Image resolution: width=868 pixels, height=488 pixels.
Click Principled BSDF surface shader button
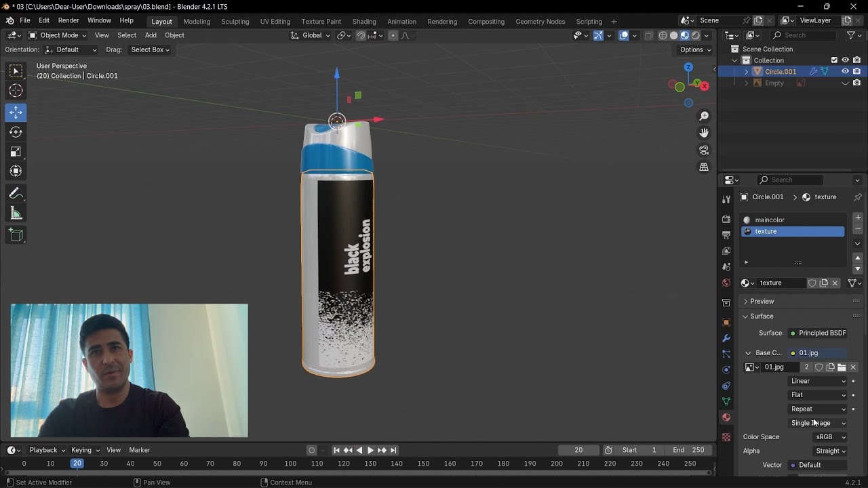point(818,333)
